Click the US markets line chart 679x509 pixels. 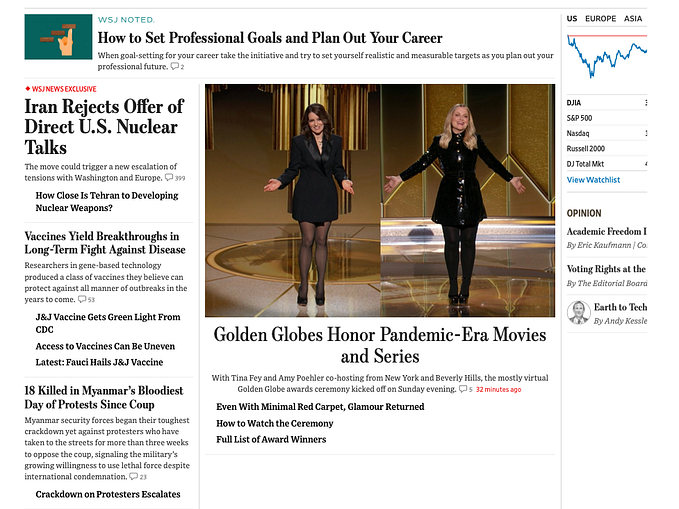coord(607,57)
